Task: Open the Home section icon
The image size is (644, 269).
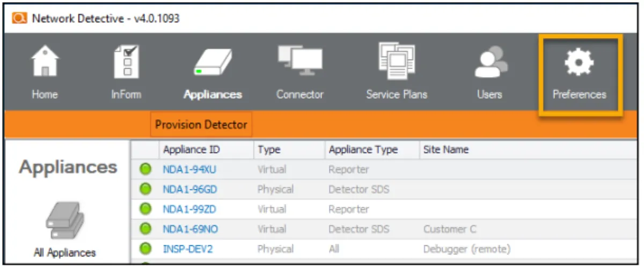Action: [x=45, y=62]
